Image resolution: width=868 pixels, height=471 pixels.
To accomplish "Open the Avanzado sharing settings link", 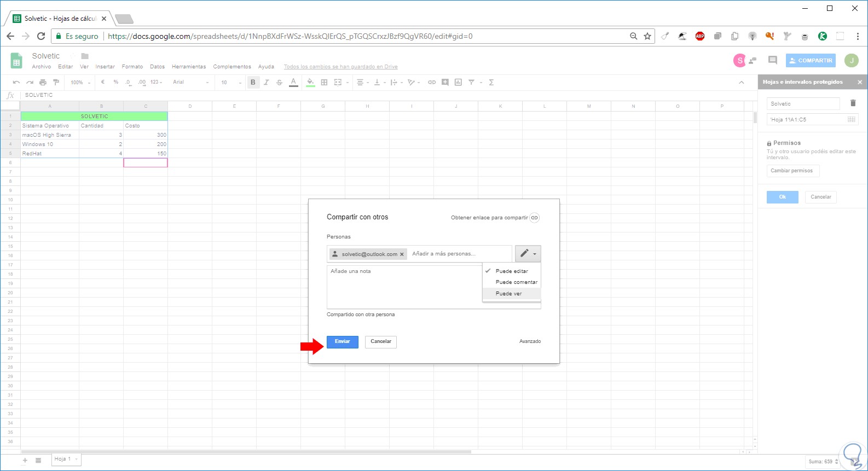I will point(530,341).
